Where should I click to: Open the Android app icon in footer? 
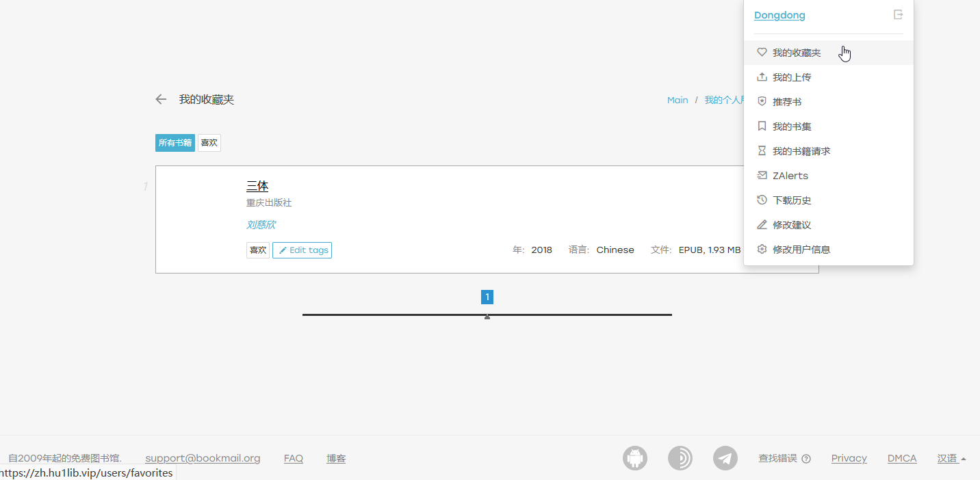tap(635, 458)
